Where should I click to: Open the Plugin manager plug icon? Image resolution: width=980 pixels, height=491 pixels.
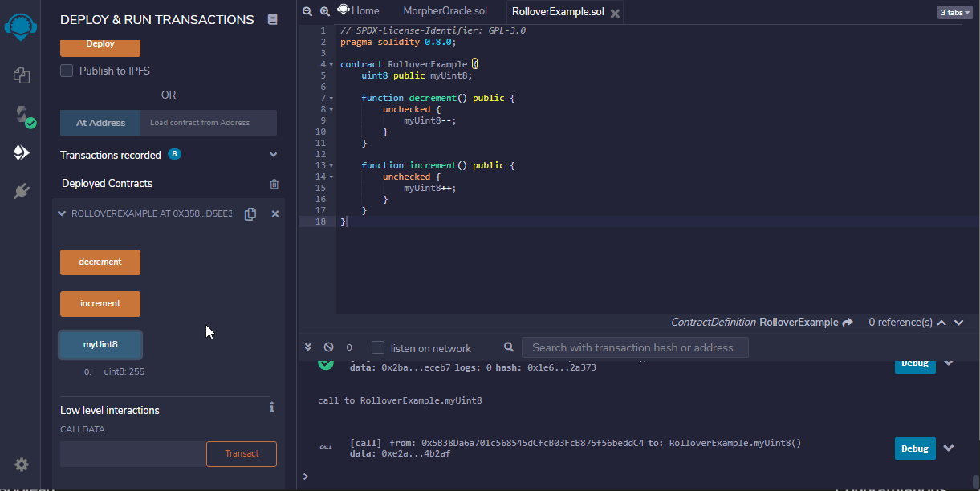[x=22, y=191]
